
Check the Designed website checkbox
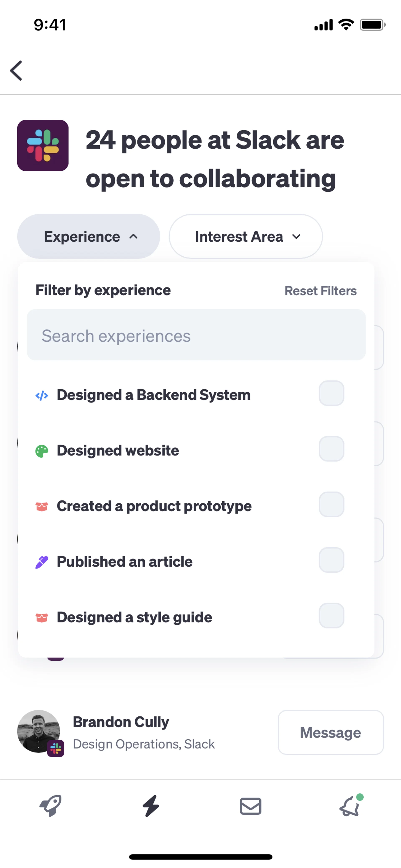(x=331, y=449)
